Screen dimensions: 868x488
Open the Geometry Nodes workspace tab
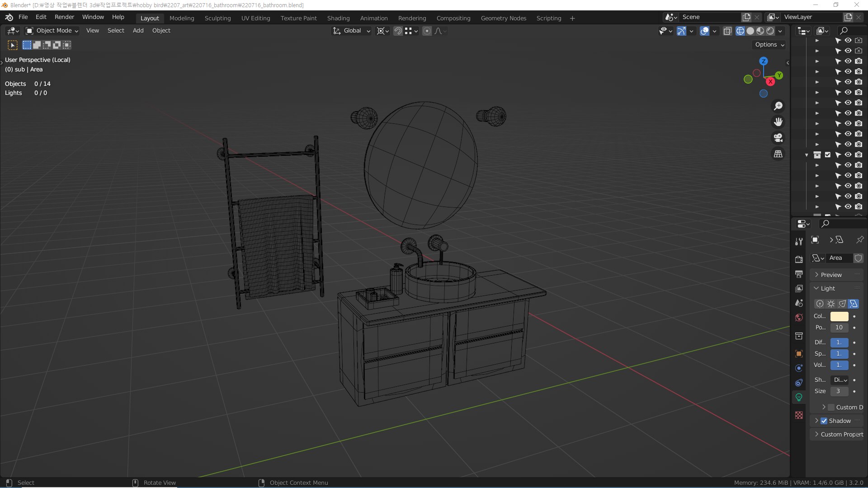pos(503,18)
